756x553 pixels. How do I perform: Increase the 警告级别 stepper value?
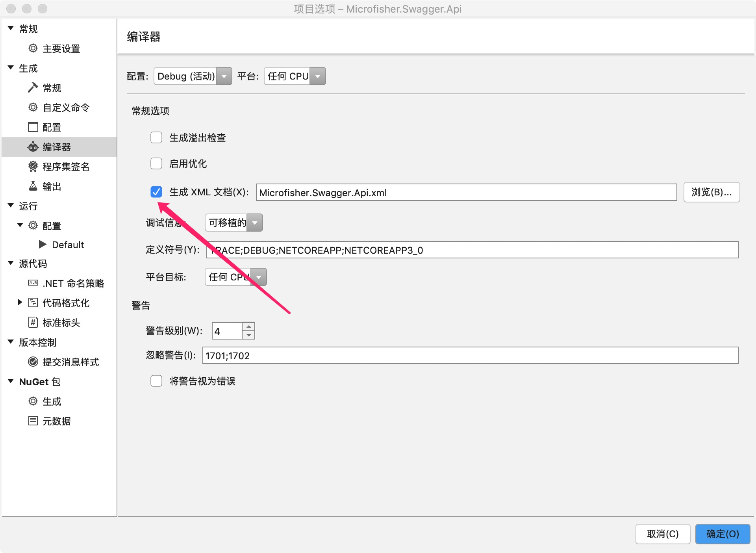(248, 327)
